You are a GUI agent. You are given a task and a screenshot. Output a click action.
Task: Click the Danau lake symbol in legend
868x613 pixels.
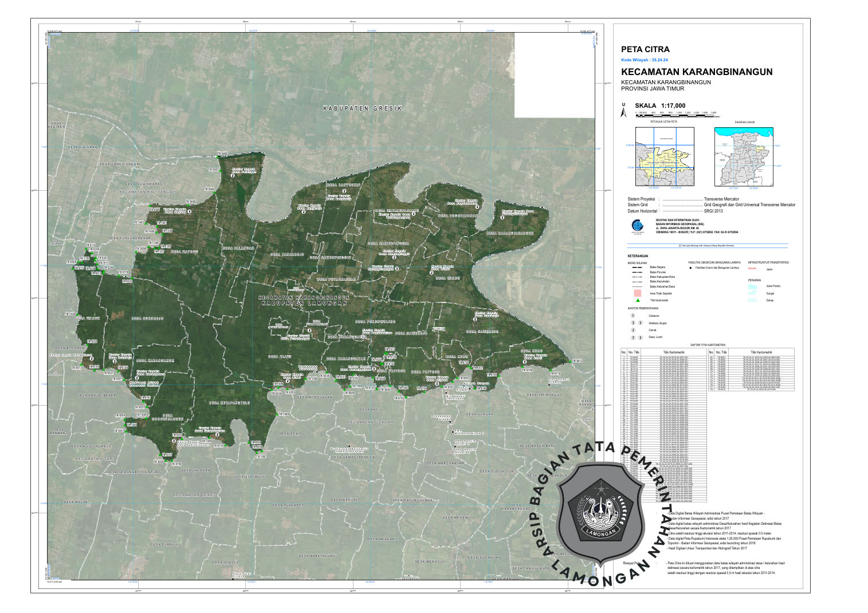[x=752, y=300]
